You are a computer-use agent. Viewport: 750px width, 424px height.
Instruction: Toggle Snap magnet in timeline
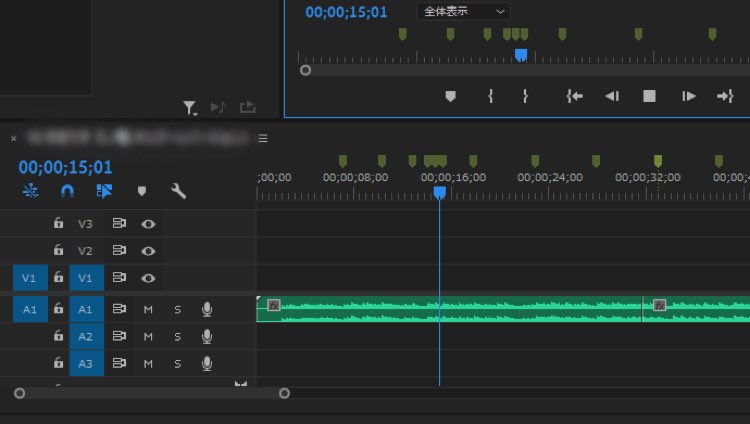(67, 191)
